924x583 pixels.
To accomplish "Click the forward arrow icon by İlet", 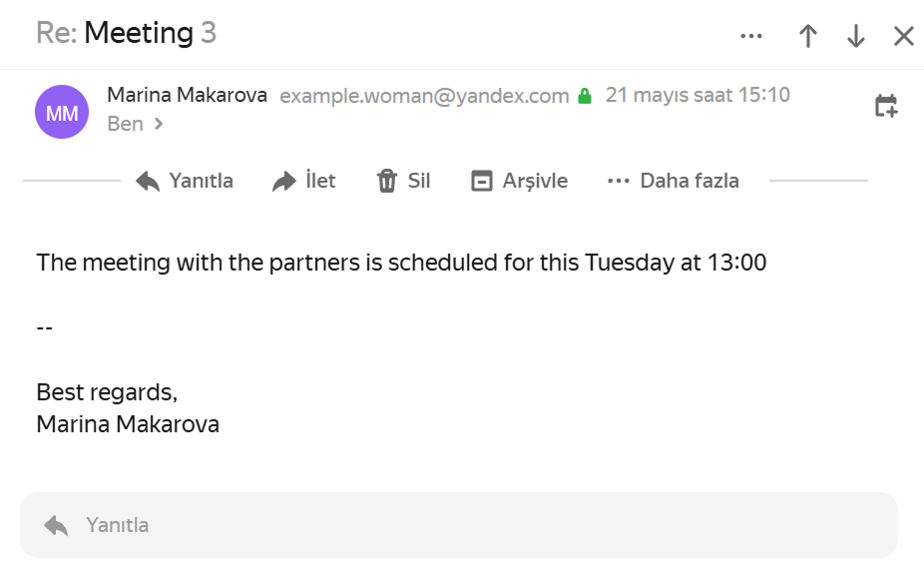I will coord(284,181).
